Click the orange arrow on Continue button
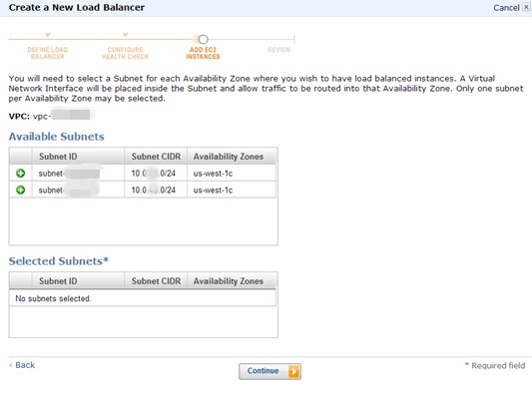Screen dimensions: 532x401 tap(293, 371)
